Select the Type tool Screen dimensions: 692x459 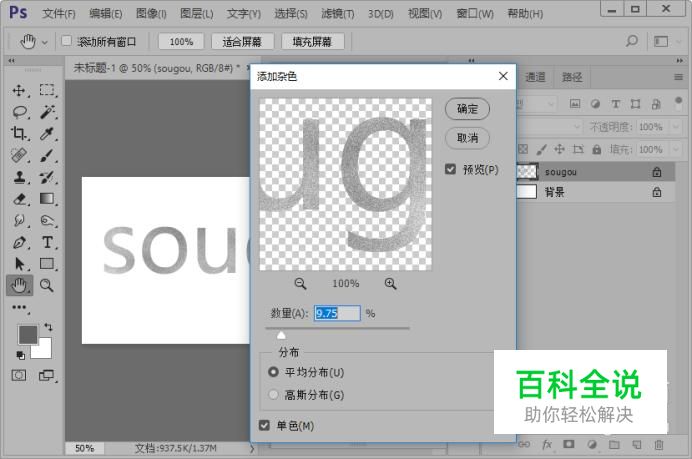pos(47,242)
